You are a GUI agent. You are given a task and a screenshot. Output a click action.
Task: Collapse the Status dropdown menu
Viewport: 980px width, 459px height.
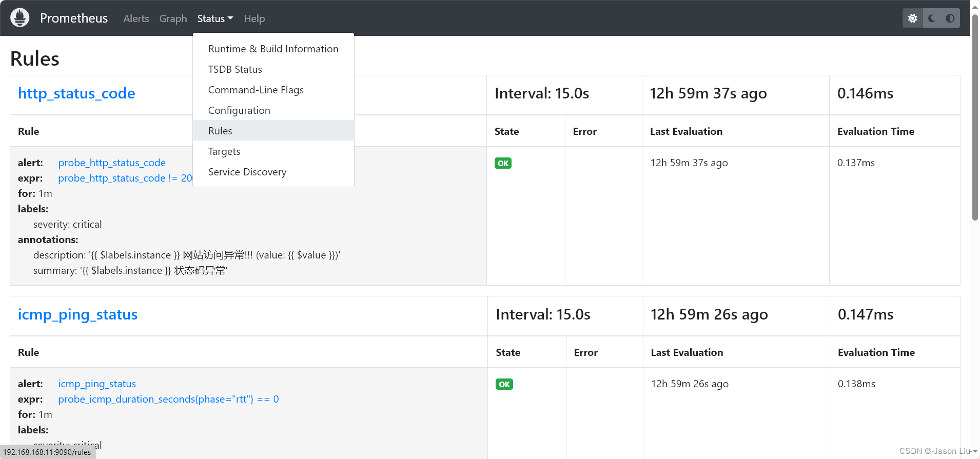pos(215,18)
